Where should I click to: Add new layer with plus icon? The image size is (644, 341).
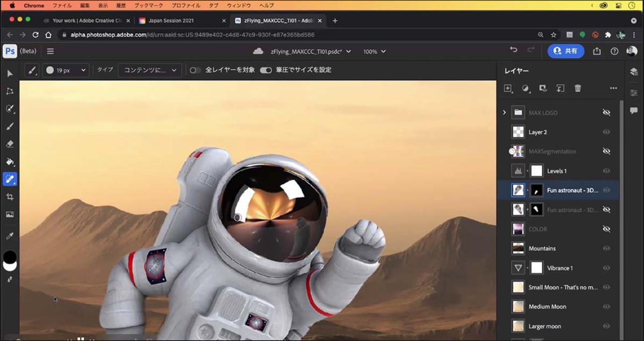pos(508,88)
